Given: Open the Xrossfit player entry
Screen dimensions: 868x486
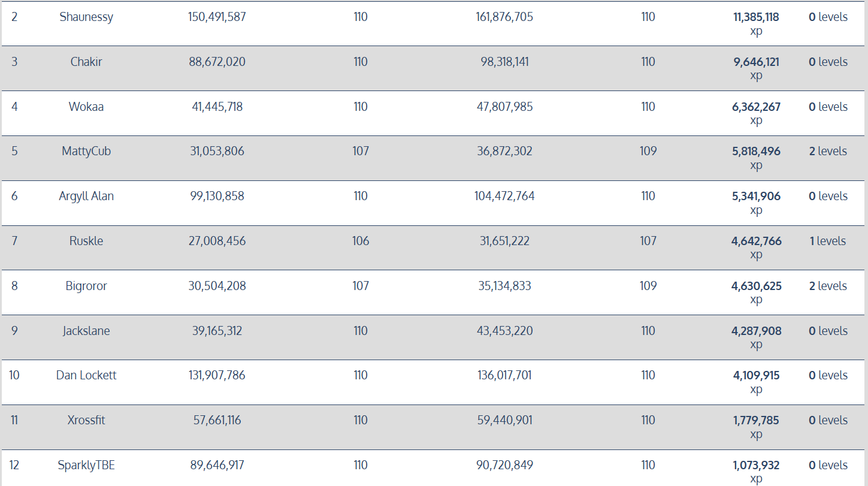Looking at the screenshot, I should click(x=86, y=421).
